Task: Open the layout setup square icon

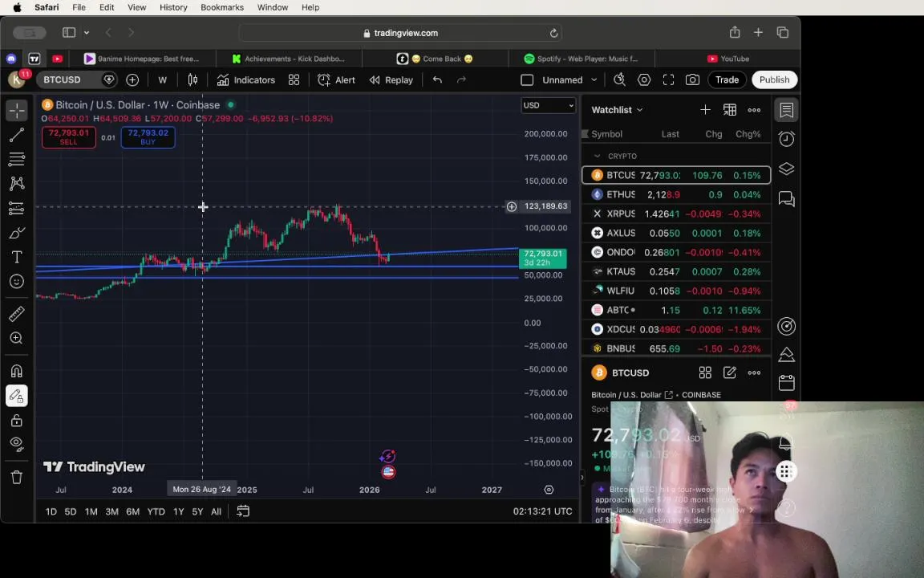Action: [x=527, y=79]
